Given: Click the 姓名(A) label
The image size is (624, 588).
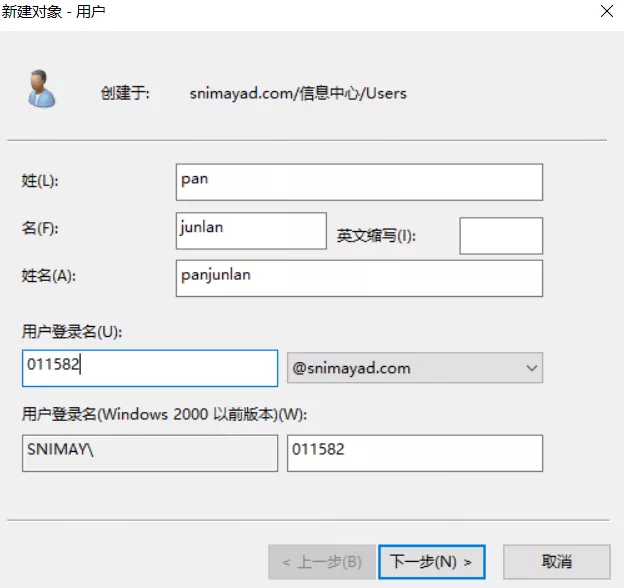Looking at the screenshot, I should pos(49,276).
